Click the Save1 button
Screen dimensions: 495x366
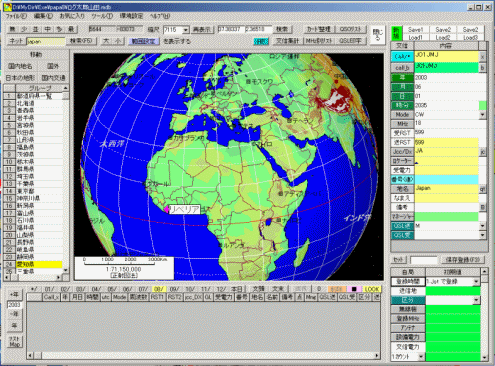click(415, 30)
